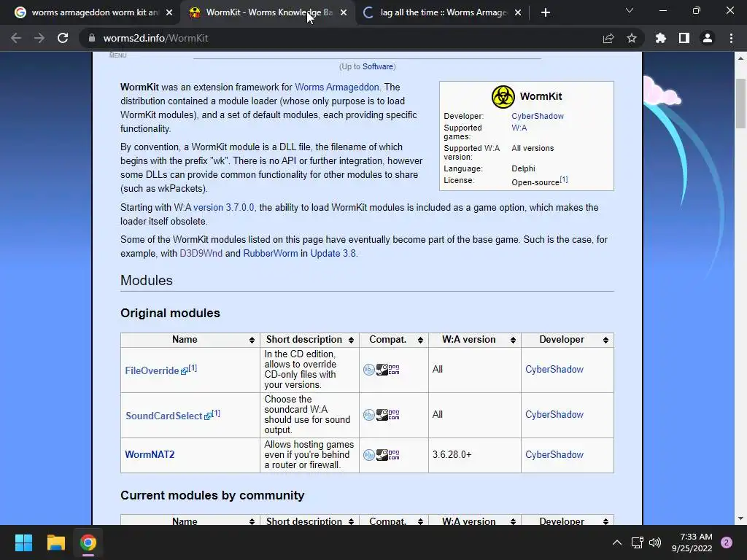Image resolution: width=747 pixels, height=560 pixels.
Task: Open File Explorer from the taskbar
Action: click(x=55, y=542)
